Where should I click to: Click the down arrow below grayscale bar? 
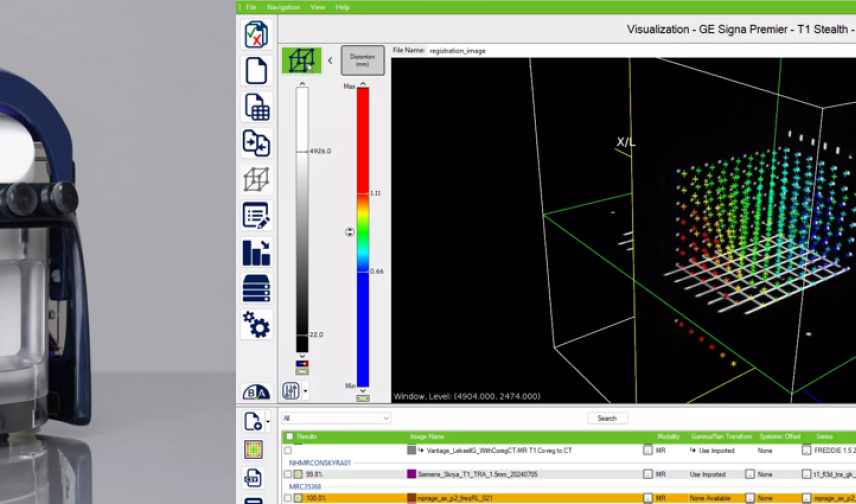[302, 356]
